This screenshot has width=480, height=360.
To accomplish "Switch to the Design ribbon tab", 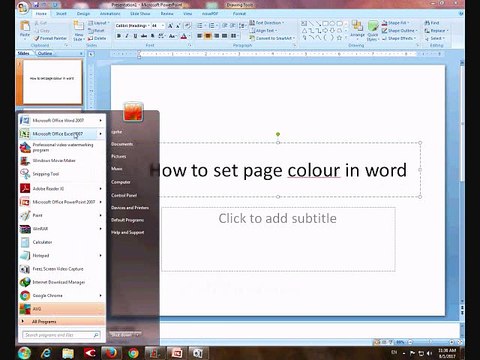I will coord(83,14).
